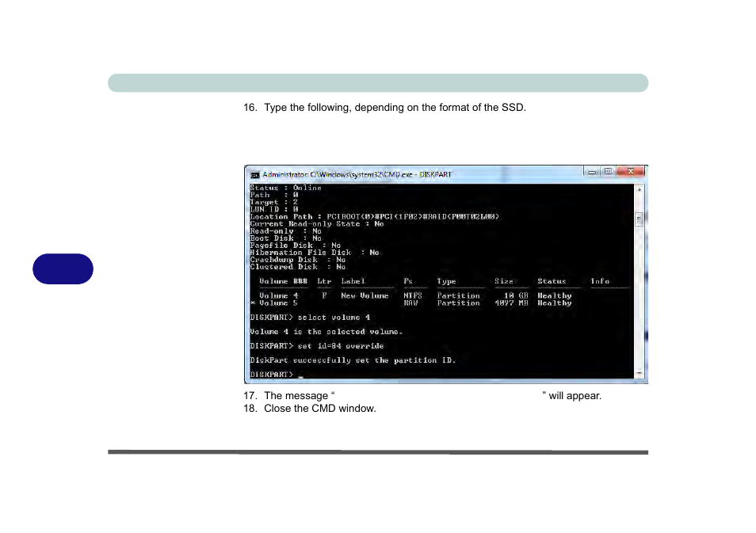The image size is (756, 533).
Task: Click the scroll up arrow in CMD window
Action: 640,189
